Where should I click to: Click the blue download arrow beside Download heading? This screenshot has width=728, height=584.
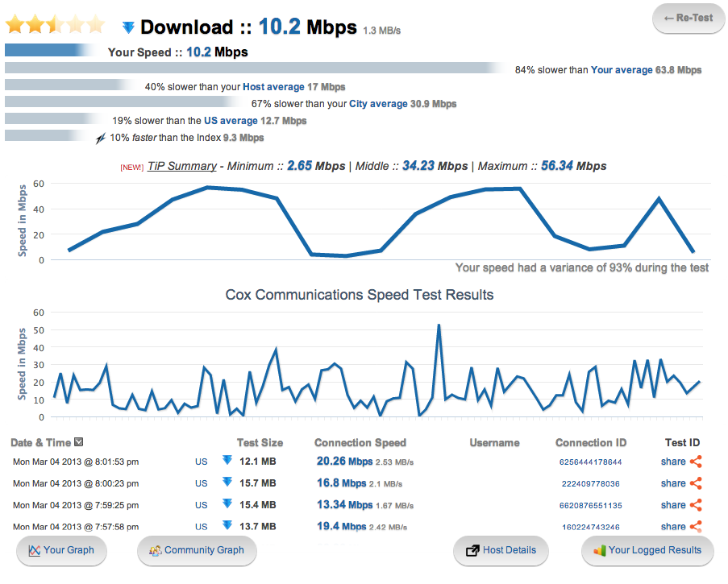tap(128, 27)
